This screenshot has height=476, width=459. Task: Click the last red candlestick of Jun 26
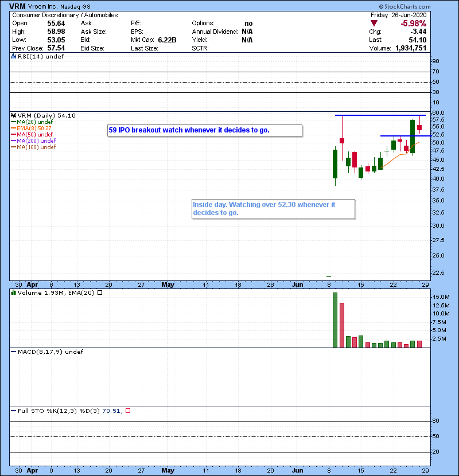tap(419, 127)
